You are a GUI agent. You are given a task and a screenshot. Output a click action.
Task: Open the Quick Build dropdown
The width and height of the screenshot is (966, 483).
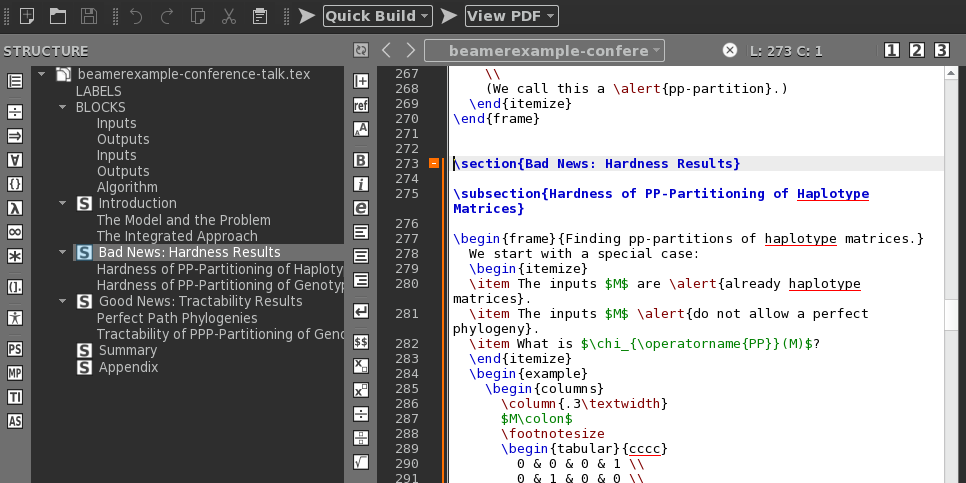425,16
